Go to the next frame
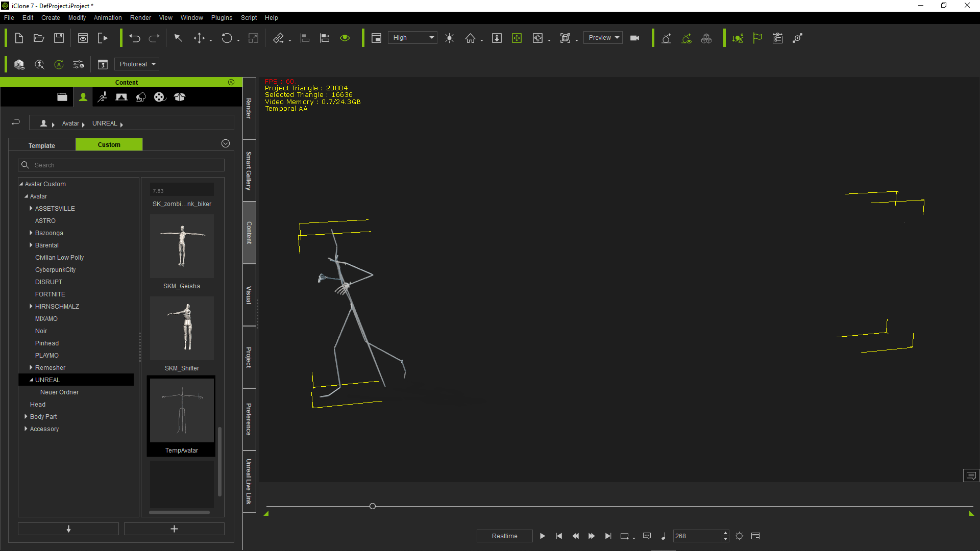This screenshot has height=551, width=980. click(592, 536)
